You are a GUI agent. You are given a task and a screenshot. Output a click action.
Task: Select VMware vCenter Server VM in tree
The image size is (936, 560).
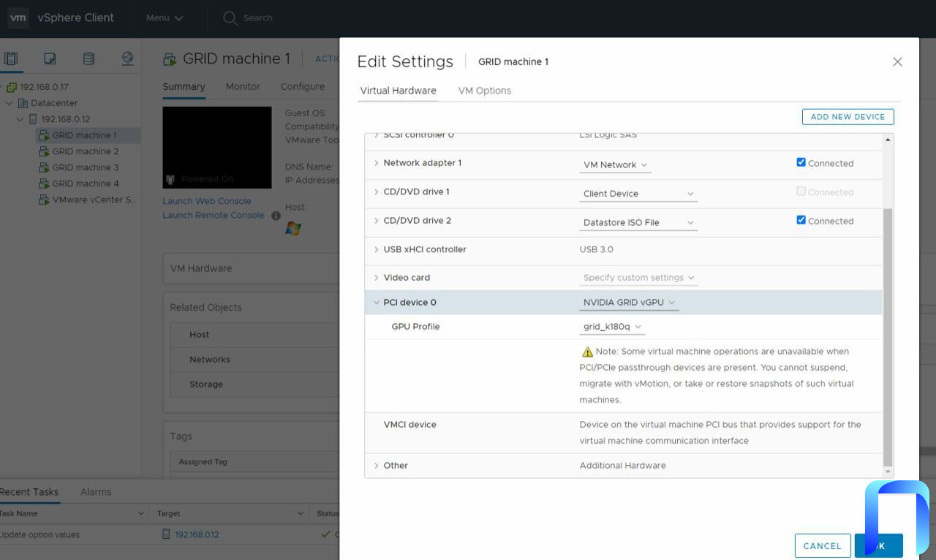tap(94, 200)
